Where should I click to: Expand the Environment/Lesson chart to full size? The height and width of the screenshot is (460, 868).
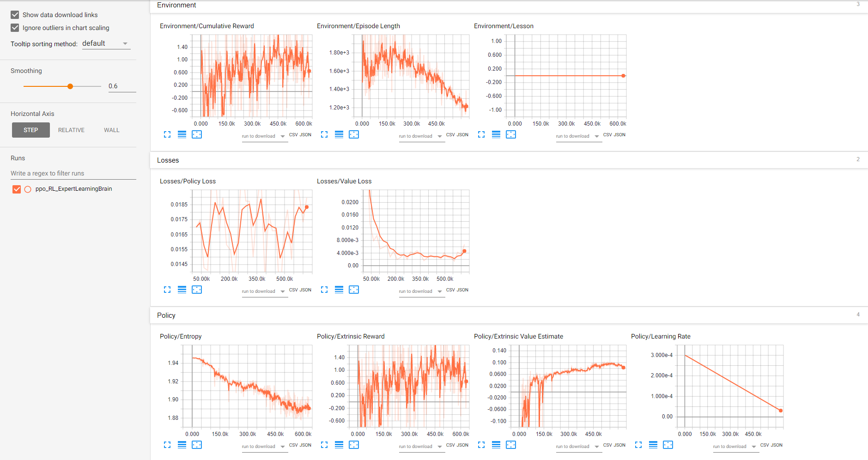coord(481,134)
